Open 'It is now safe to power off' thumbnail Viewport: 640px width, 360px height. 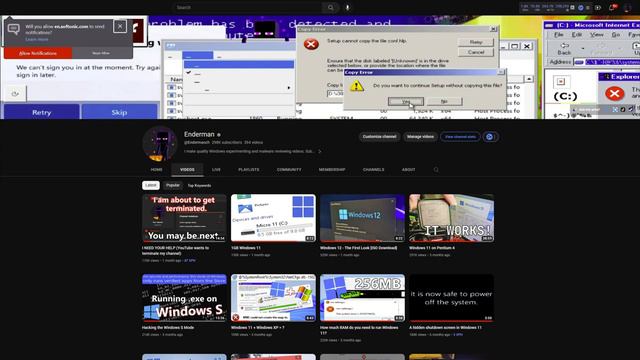(451, 298)
